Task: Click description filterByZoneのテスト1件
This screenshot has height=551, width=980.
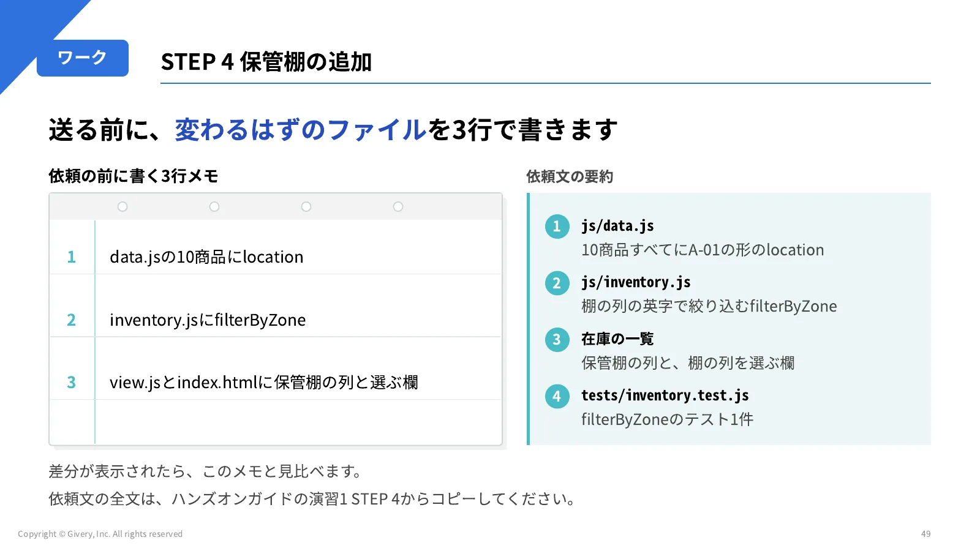Action: (x=668, y=420)
